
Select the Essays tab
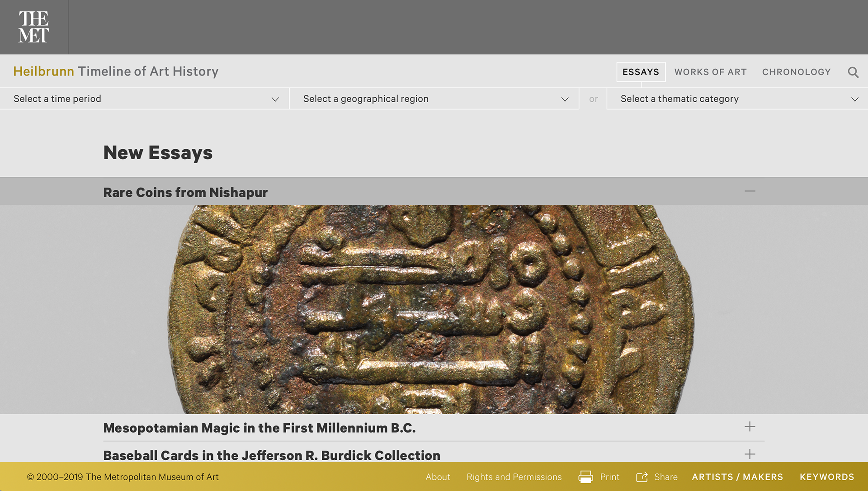click(x=641, y=72)
